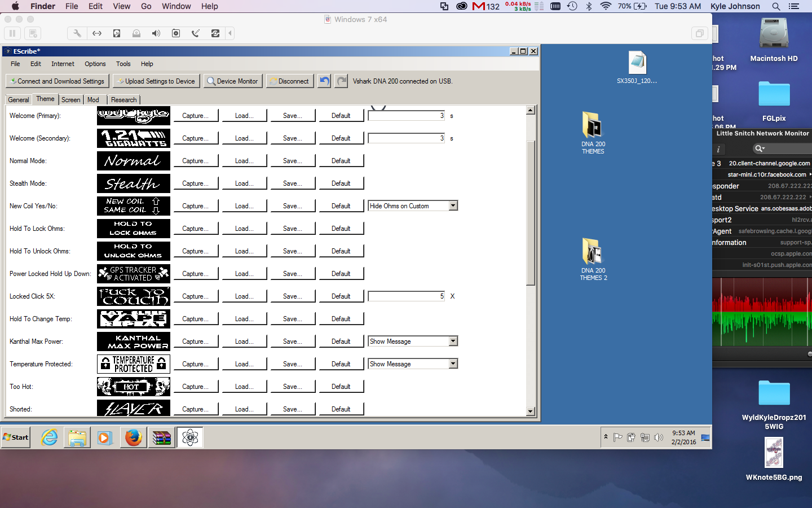Click Default for Too Hot
Screen dimensions: 812x508
[x=341, y=387]
